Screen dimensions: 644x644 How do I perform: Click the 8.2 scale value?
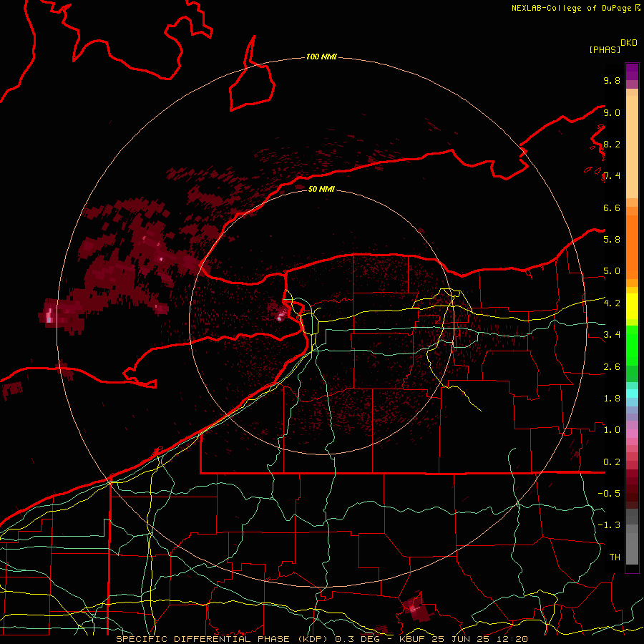612,144
